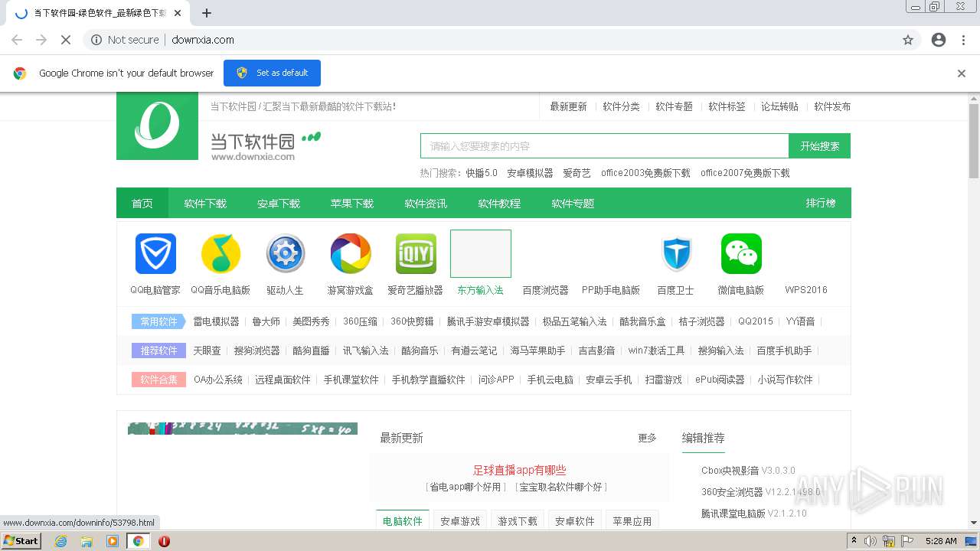Viewport: 980px width, 551px height.
Task: Open the 游窝游戏盒 colorful icon
Action: point(351,253)
